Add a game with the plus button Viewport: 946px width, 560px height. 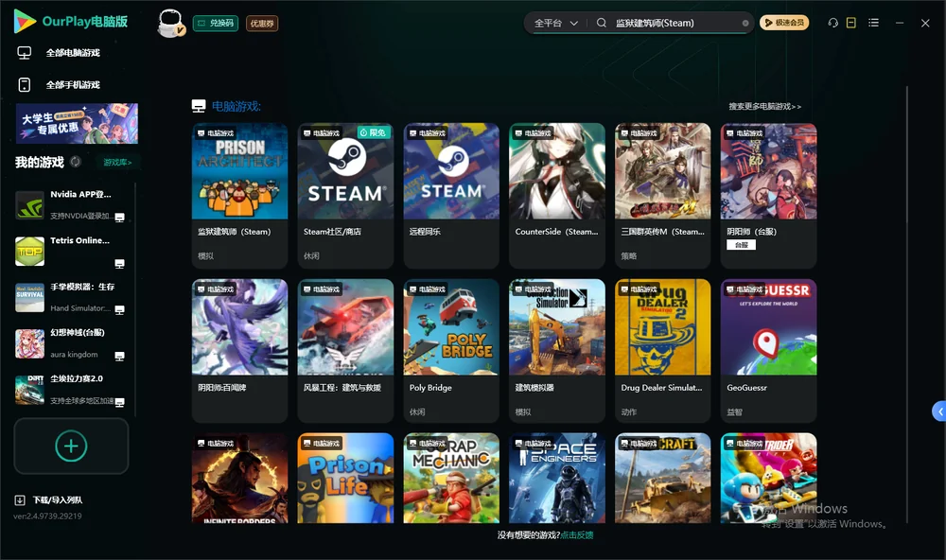[x=71, y=446]
